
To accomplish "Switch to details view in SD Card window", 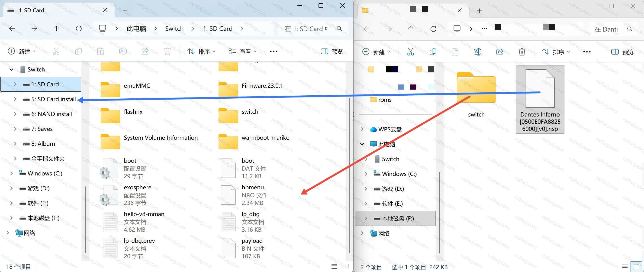I will 334,266.
